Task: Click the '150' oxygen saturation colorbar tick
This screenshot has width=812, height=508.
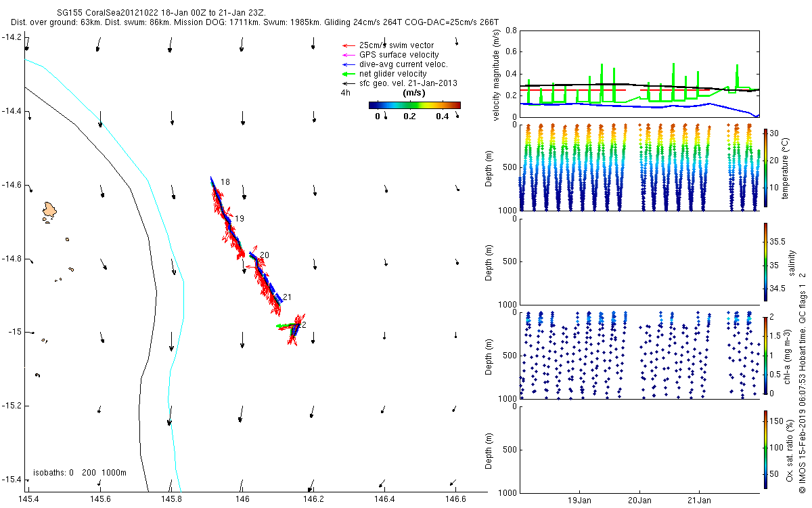Action: 777,421
